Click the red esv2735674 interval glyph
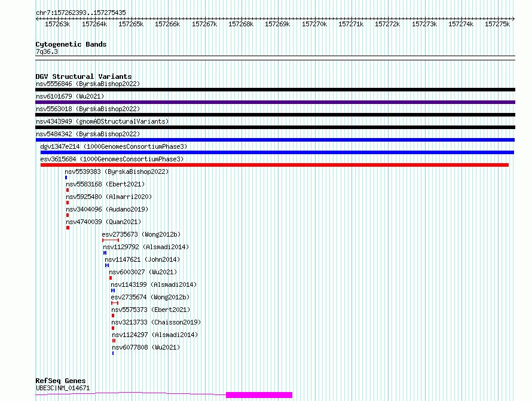The image size is (532, 401). pyautogui.click(x=115, y=303)
